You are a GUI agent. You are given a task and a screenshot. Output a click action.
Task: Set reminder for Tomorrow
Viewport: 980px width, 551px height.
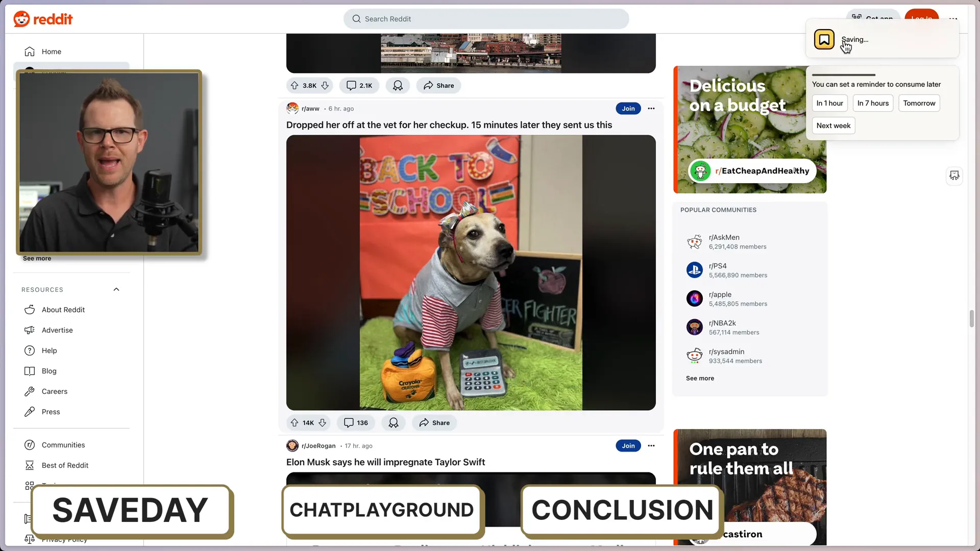(x=919, y=103)
